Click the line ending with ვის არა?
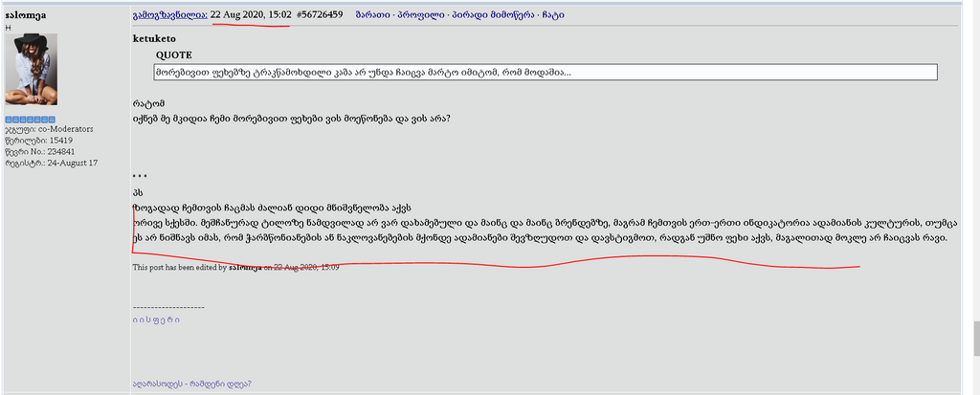This screenshot has width=980, height=395. [291, 117]
